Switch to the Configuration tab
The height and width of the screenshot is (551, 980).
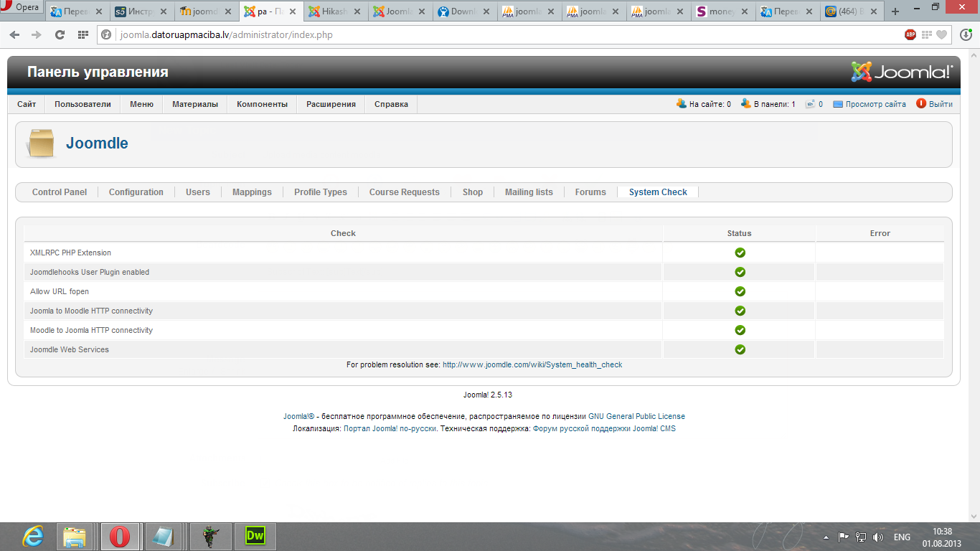(x=136, y=192)
